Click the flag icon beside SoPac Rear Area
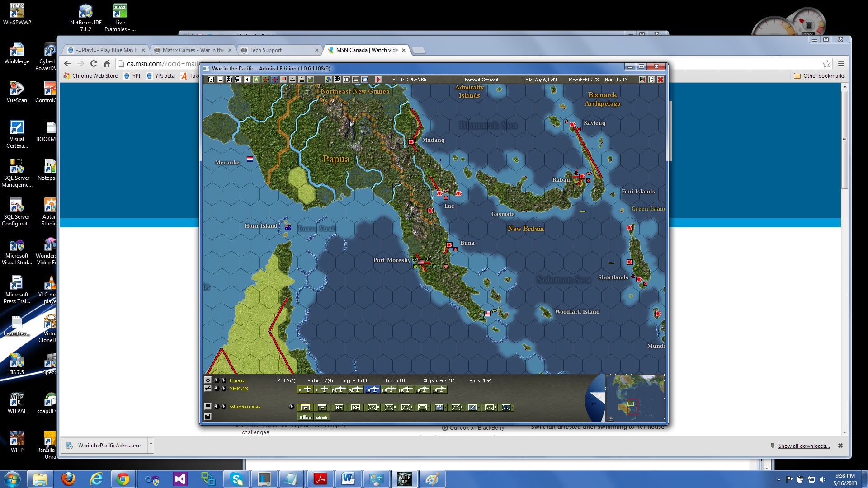Image resolution: width=868 pixels, height=488 pixels. coord(208,407)
